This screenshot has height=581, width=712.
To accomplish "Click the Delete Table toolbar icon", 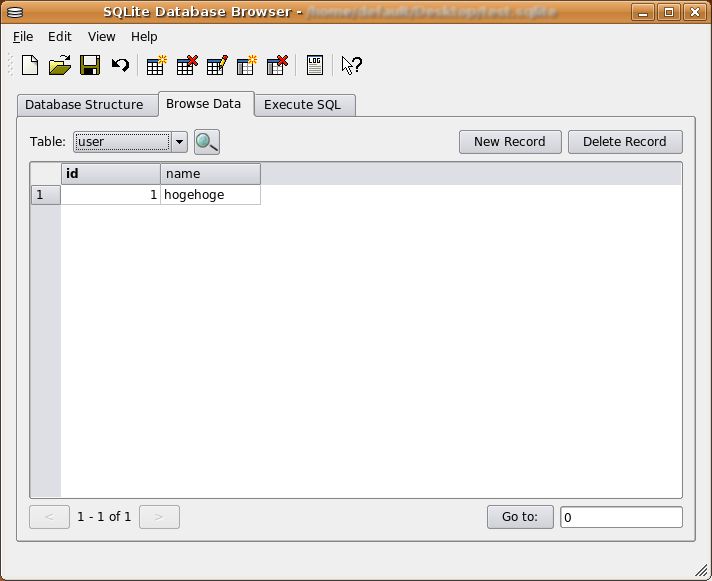I will (x=187, y=66).
